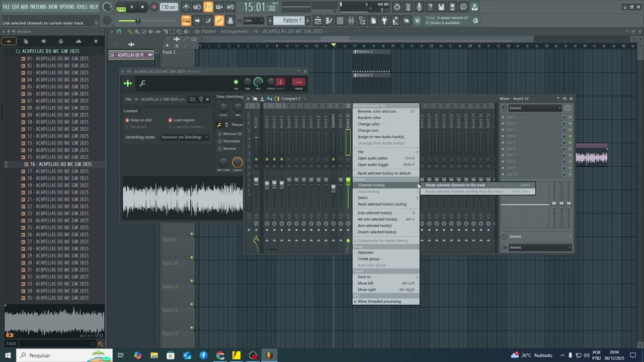Expand the File submenu in context menu

click(386, 152)
